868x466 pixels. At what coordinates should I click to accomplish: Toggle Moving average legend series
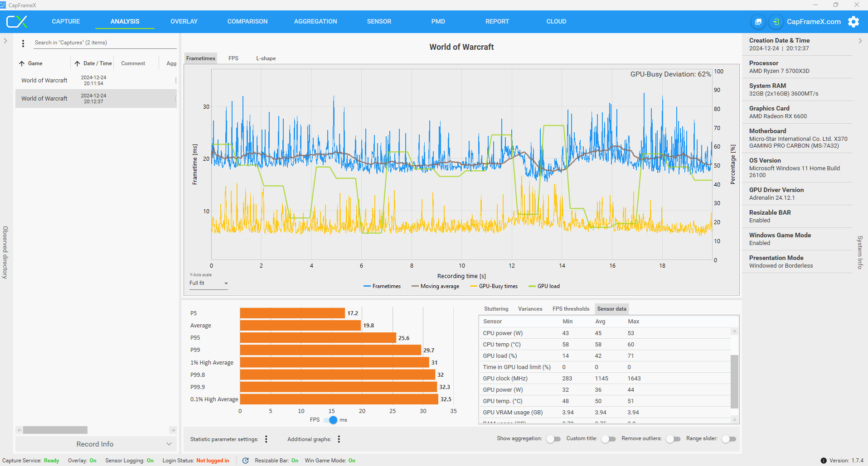click(x=435, y=286)
